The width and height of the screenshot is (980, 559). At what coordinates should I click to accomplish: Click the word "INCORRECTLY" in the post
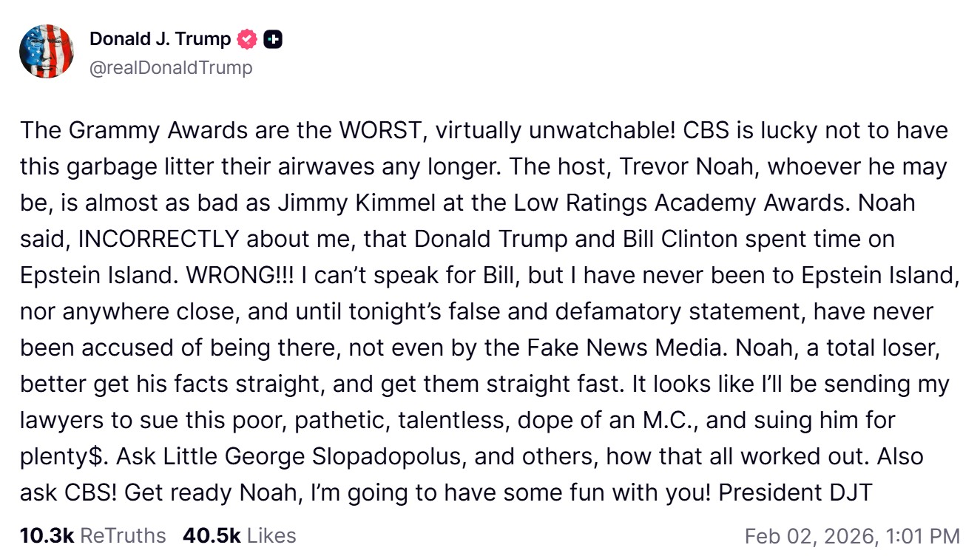coord(158,240)
